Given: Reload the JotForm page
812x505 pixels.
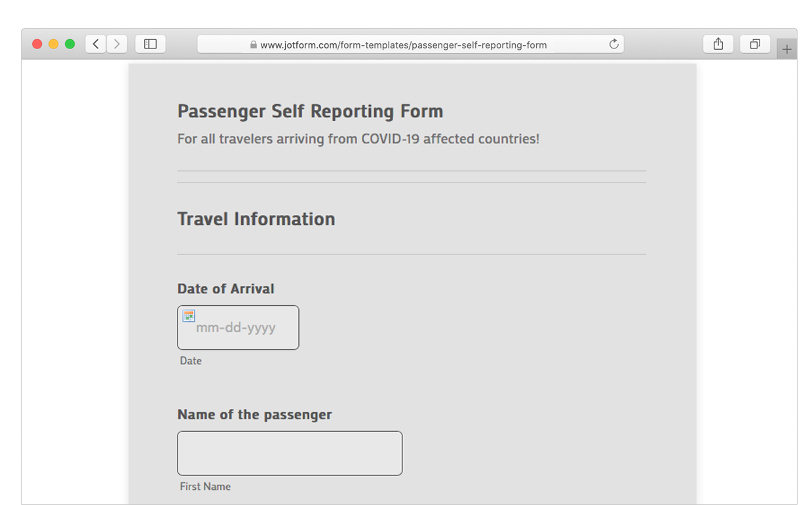Looking at the screenshot, I should [x=614, y=44].
